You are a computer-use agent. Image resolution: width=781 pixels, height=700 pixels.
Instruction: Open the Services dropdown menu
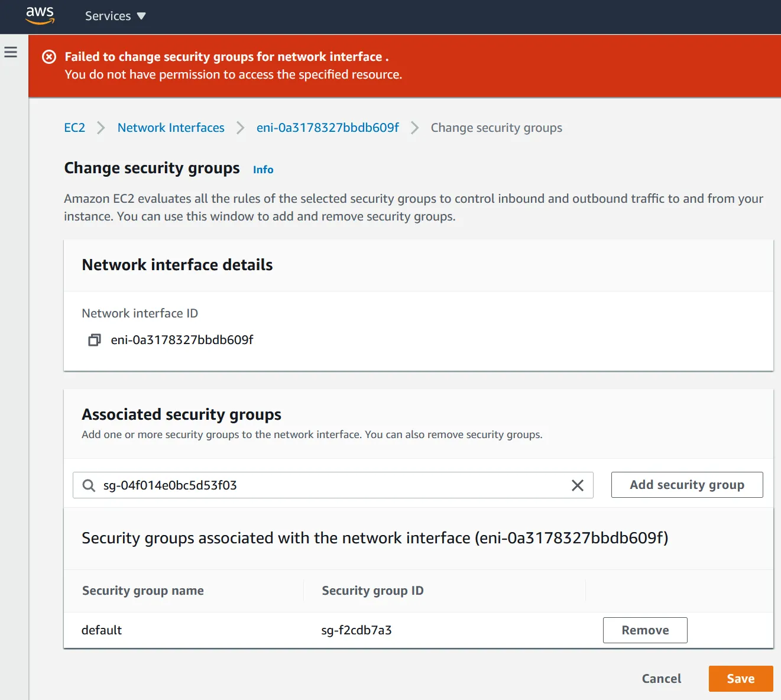115,16
